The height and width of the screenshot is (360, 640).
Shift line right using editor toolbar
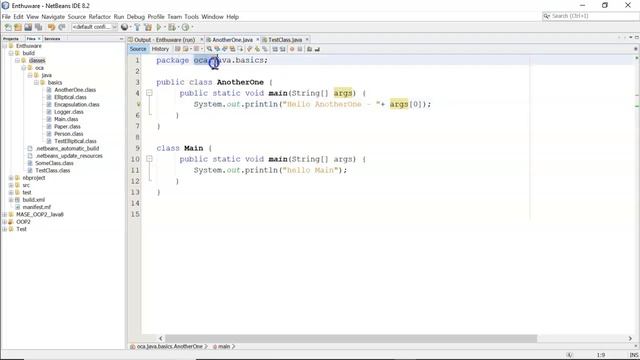point(283,49)
